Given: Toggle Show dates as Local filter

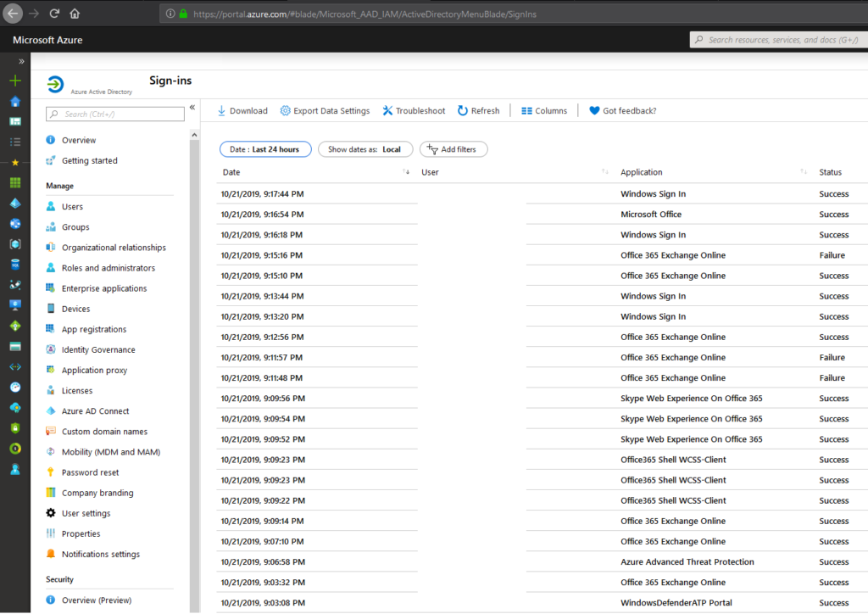Looking at the screenshot, I should pos(365,149).
